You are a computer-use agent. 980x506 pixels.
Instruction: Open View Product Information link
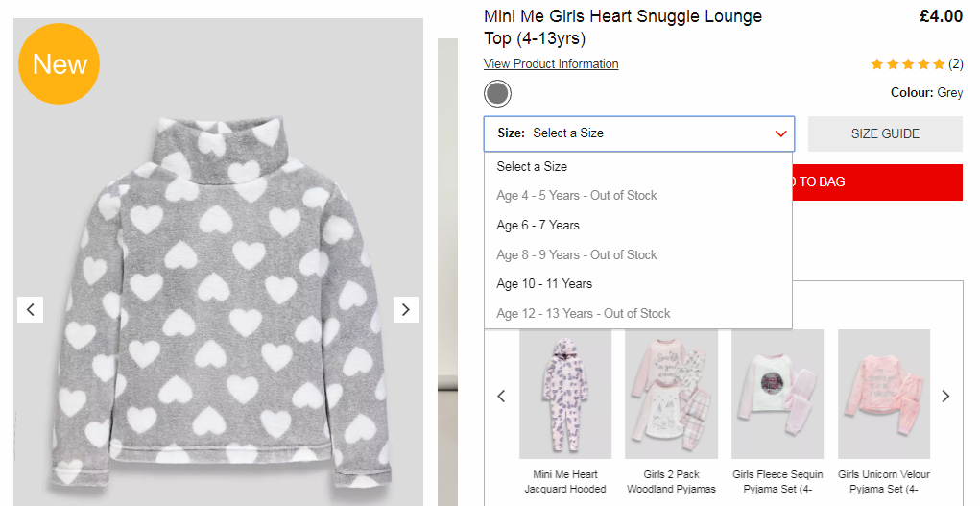pyautogui.click(x=551, y=63)
